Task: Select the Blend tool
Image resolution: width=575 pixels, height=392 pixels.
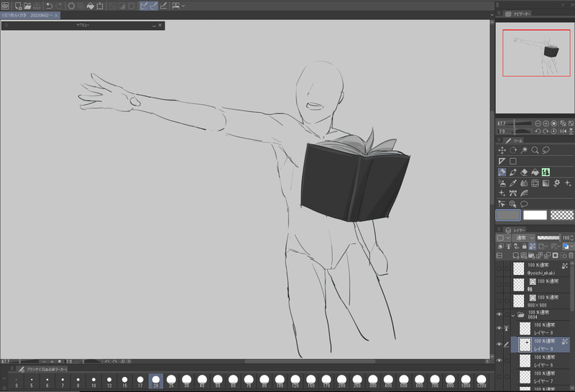Action: [524, 183]
